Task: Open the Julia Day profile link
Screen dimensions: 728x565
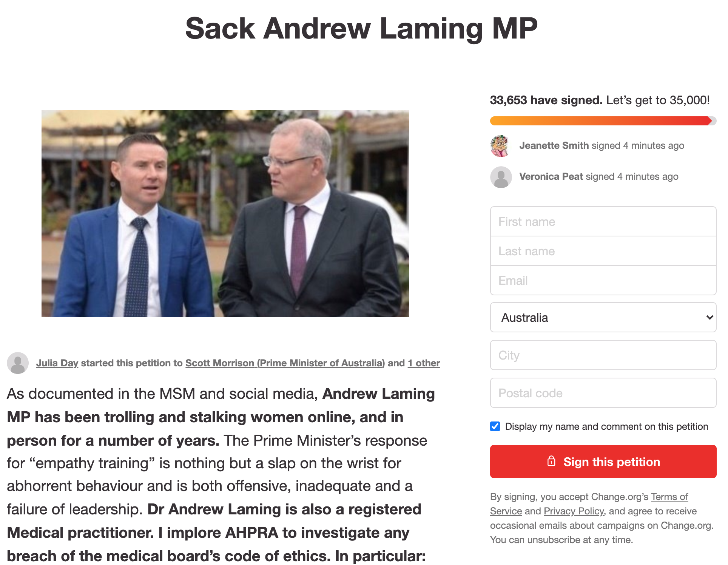Action: [57, 363]
